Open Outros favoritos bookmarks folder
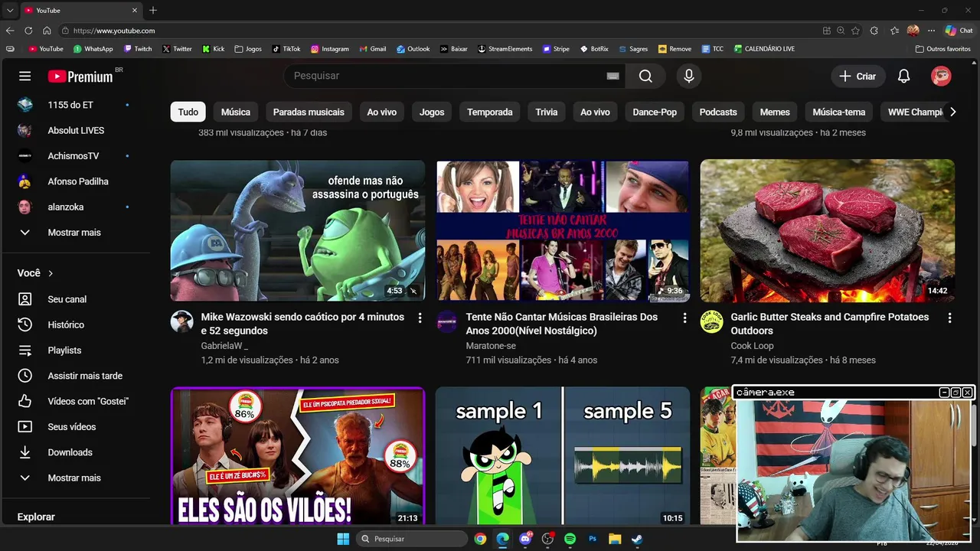The width and height of the screenshot is (980, 551). (942, 49)
